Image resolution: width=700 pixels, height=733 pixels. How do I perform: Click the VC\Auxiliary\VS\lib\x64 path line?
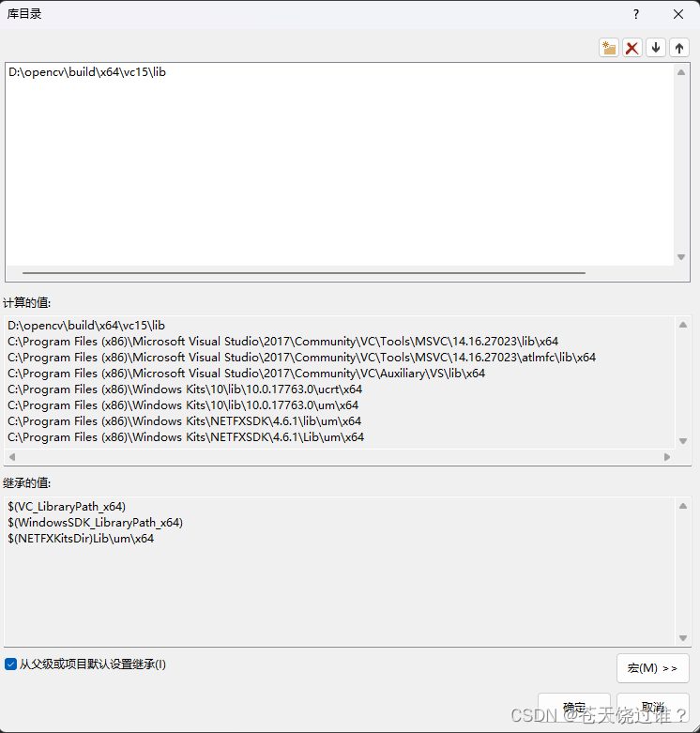point(246,374)
